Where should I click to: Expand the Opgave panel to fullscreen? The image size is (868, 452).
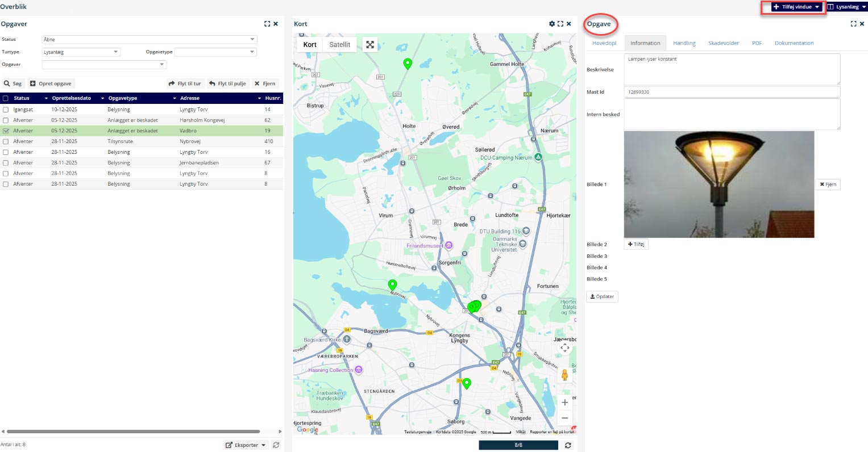point(853,24)
